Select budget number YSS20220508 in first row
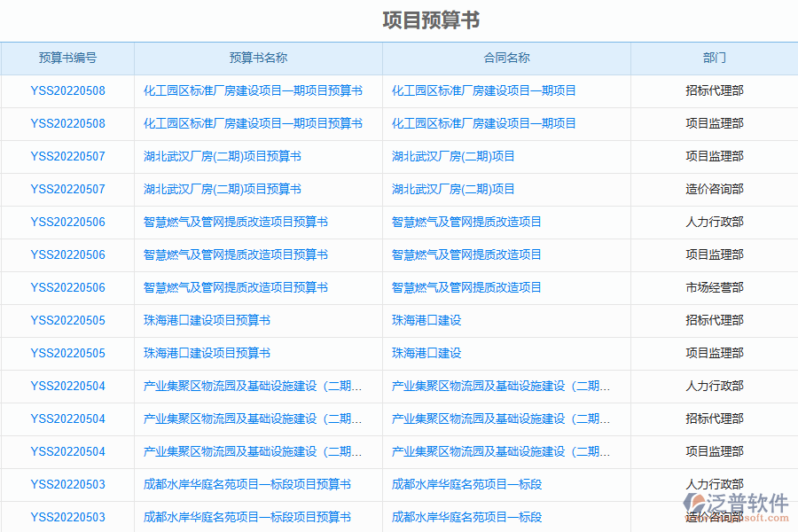 click(67, 90)
